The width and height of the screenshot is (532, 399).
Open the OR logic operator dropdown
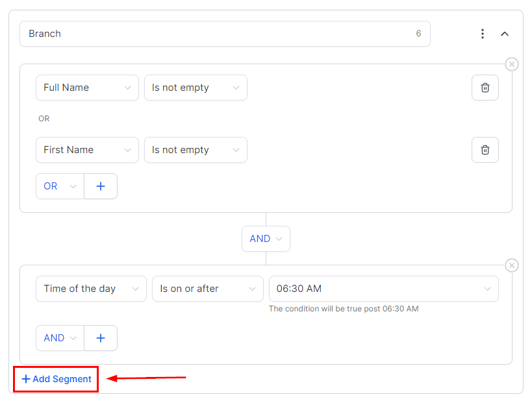pos(60,186)
